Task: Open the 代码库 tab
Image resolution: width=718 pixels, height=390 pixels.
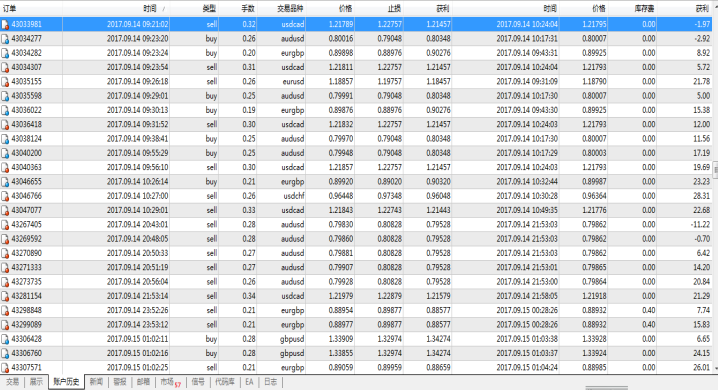Action: pos(225,382)
